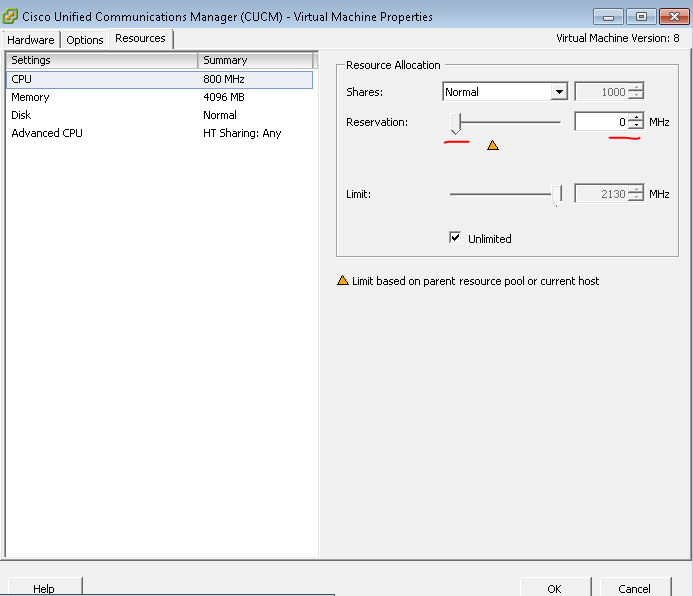Move the Reservation slider handle
The height and width of the screenshot is (596, 693).
pyautogui.click(x=456, y=123)
